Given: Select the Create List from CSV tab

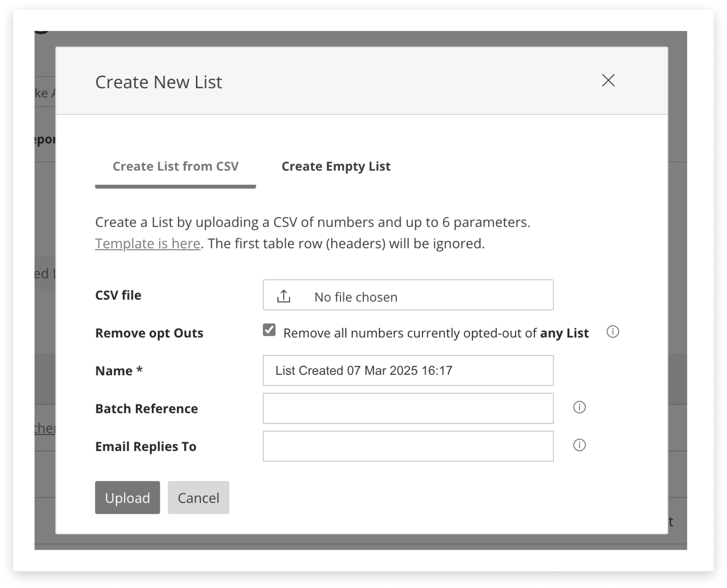Looking at the screenshot, I should point(175,166).
